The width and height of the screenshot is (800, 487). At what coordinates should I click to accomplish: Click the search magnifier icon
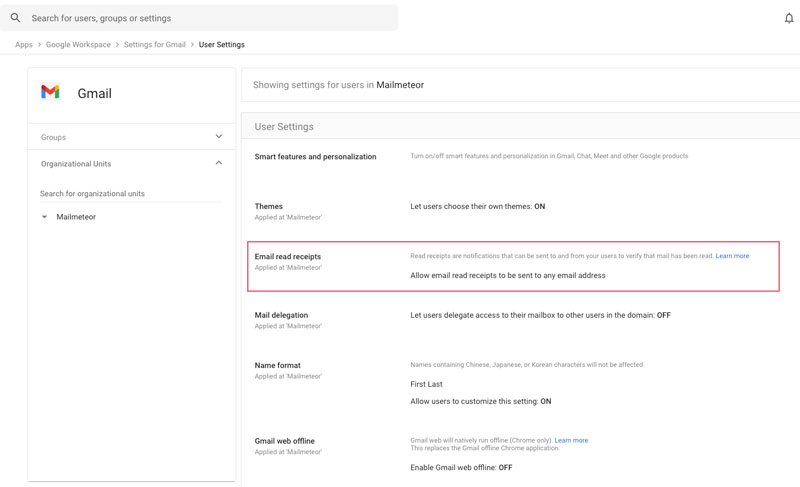coord(16,18)
